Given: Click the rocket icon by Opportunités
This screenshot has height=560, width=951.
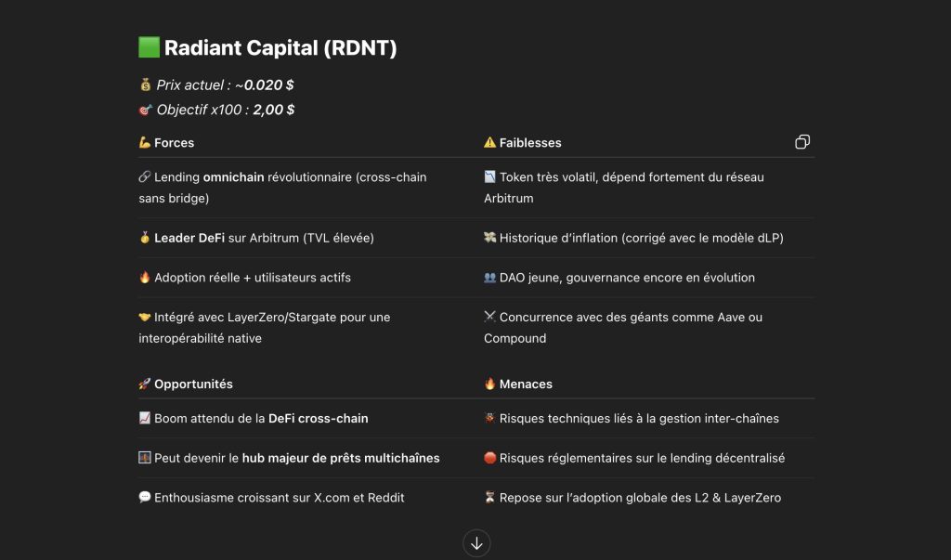Looking at the screenshot, I should click(144, 384).
